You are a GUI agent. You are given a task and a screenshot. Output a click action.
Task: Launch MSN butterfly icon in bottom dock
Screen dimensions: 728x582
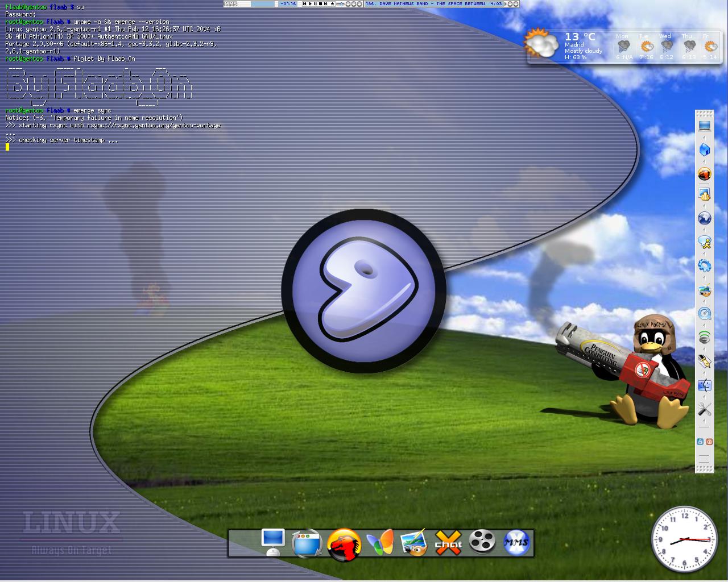click(380, 542)
